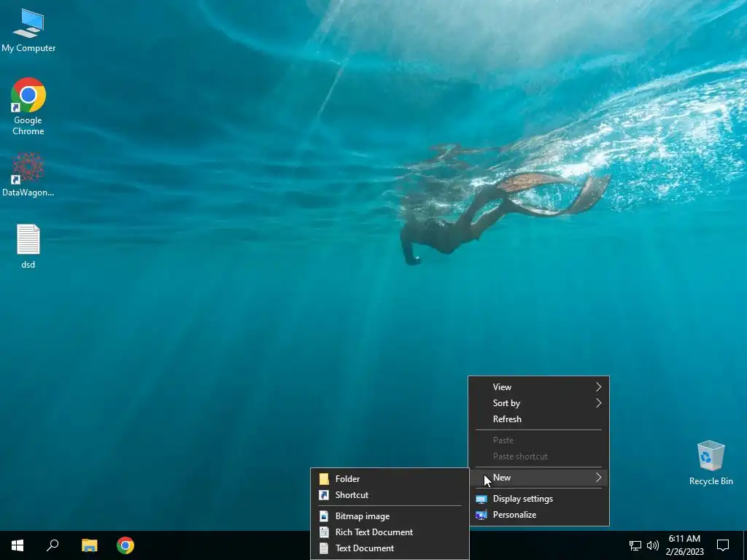Viewport: 747px width, 560px height.
Task: Select the My Computer desktop icon
Action: click(28, 31)
